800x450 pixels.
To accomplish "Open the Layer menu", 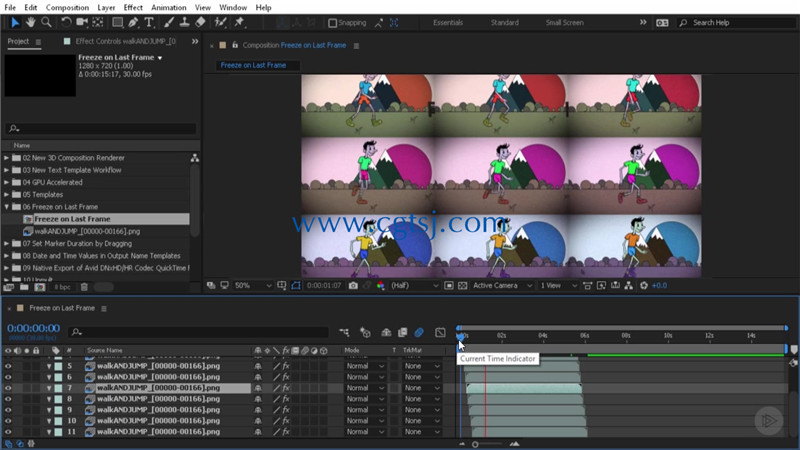I will point(106,8).
